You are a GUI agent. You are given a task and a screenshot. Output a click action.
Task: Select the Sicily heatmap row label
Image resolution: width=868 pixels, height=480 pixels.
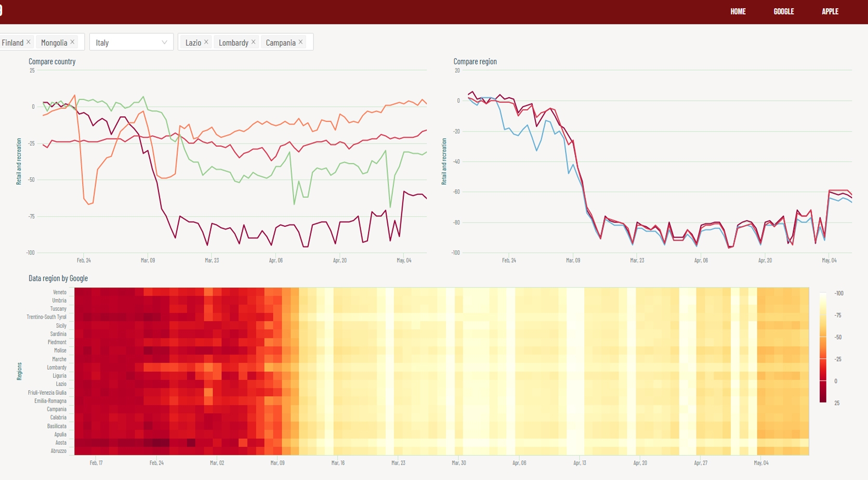click(x=61, y=326)
